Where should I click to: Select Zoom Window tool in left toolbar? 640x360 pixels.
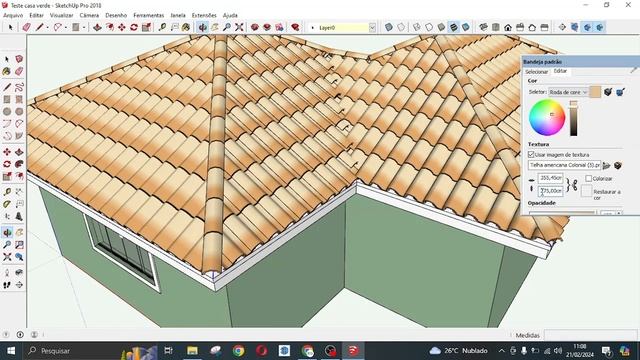19,244
